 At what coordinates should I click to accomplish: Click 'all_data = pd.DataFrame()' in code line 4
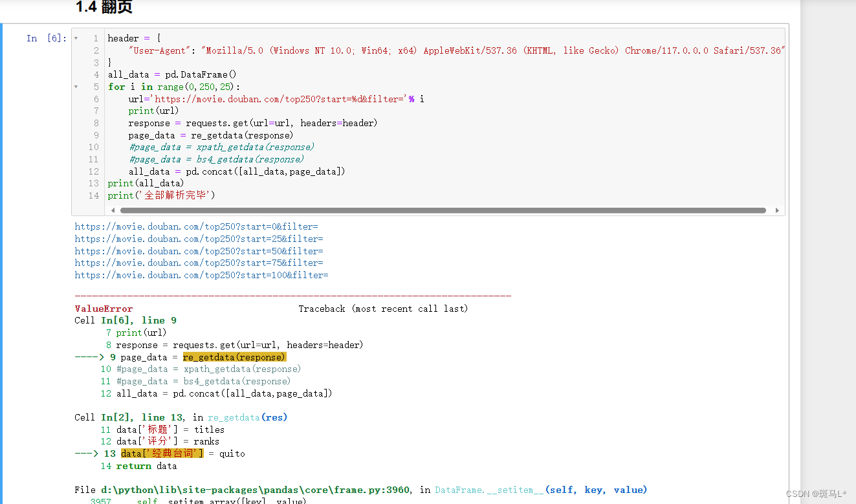click(172, 74)
